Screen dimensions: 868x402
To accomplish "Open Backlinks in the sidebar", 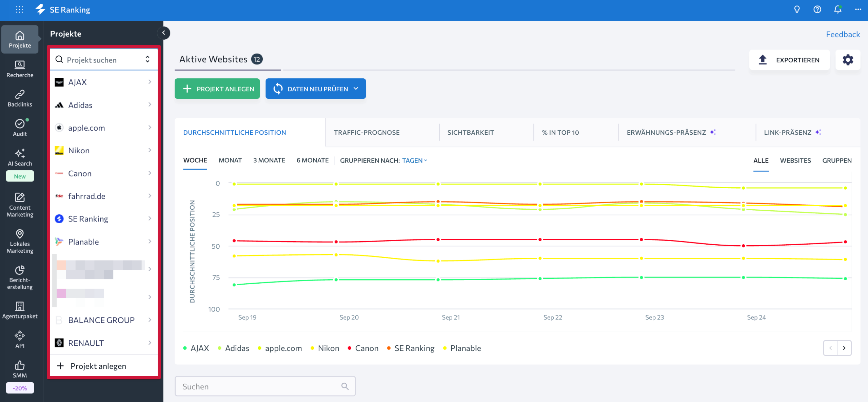I will click(x=20, y=99).
